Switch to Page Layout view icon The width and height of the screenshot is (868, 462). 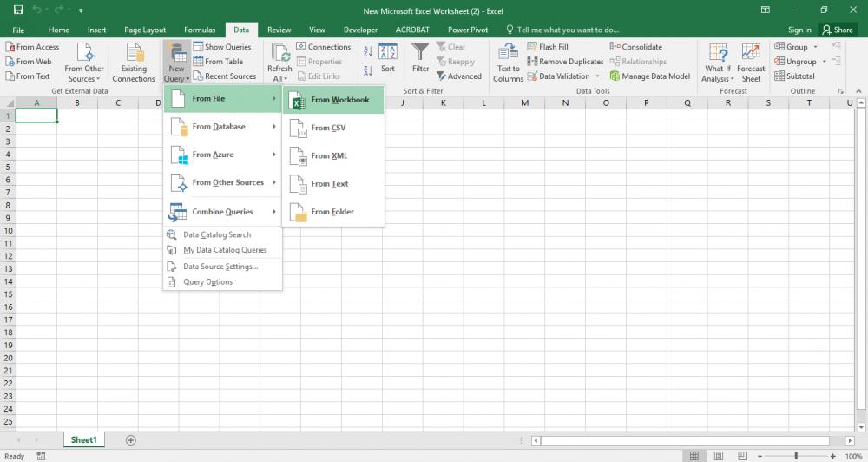pyautogui.click(x=718, y=456)
